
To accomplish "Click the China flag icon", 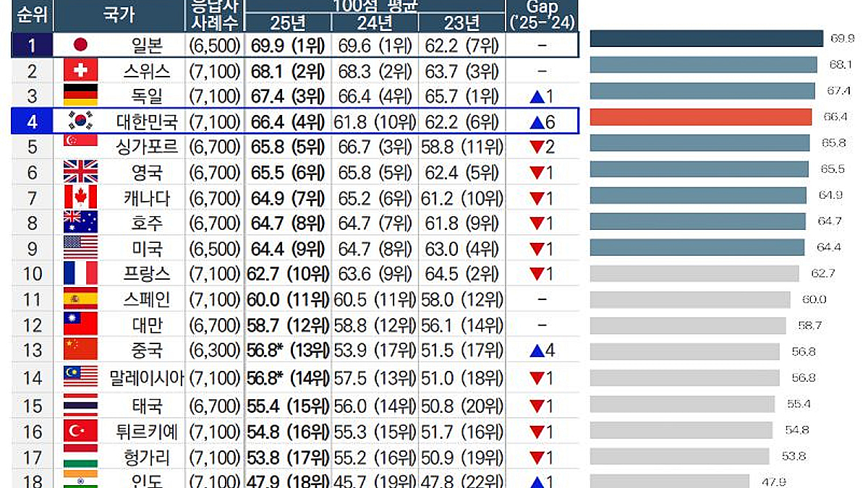I will [80, 350].
